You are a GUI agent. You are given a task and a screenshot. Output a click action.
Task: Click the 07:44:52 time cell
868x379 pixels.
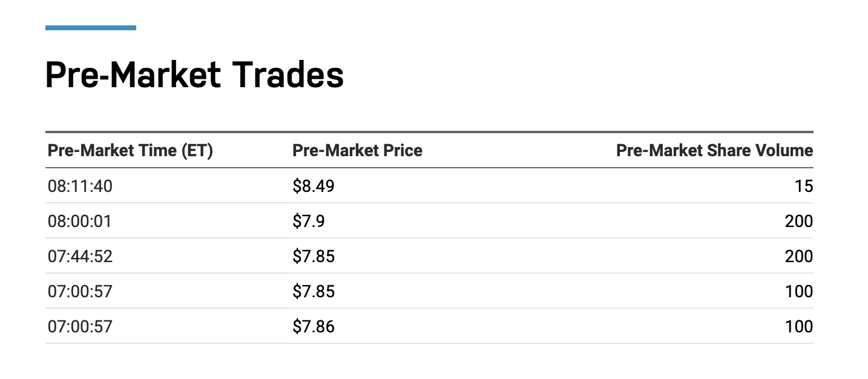tap(80, 256)
